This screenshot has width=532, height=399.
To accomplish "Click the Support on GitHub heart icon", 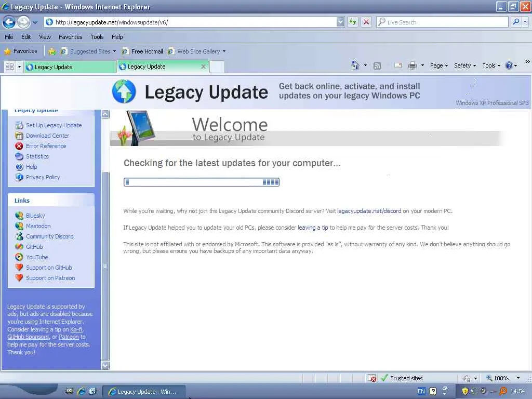I will 19,268.
